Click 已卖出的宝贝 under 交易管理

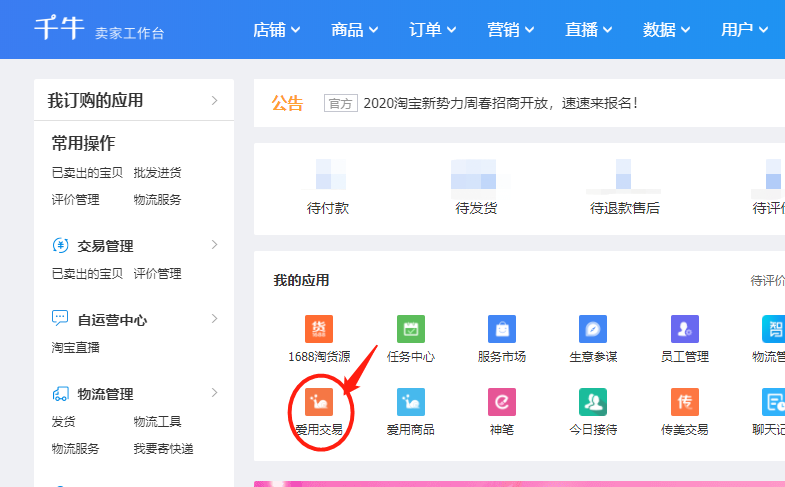point(87,274)
